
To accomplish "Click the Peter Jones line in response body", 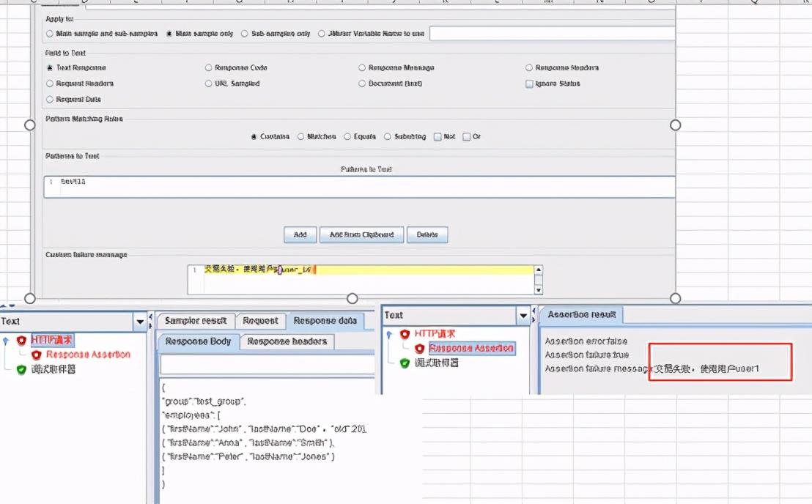I will (x=248, y=457).
